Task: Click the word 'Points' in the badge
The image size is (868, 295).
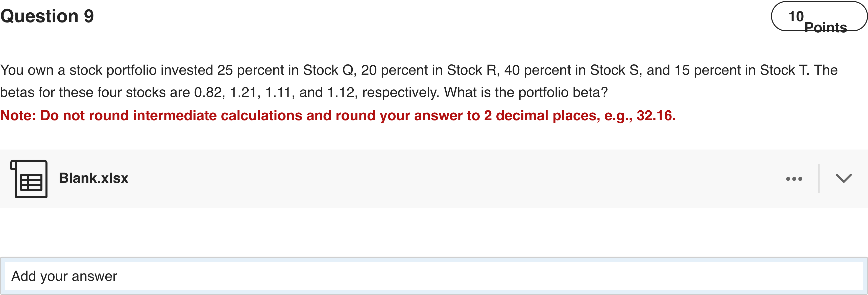Action: pos(826,27)
